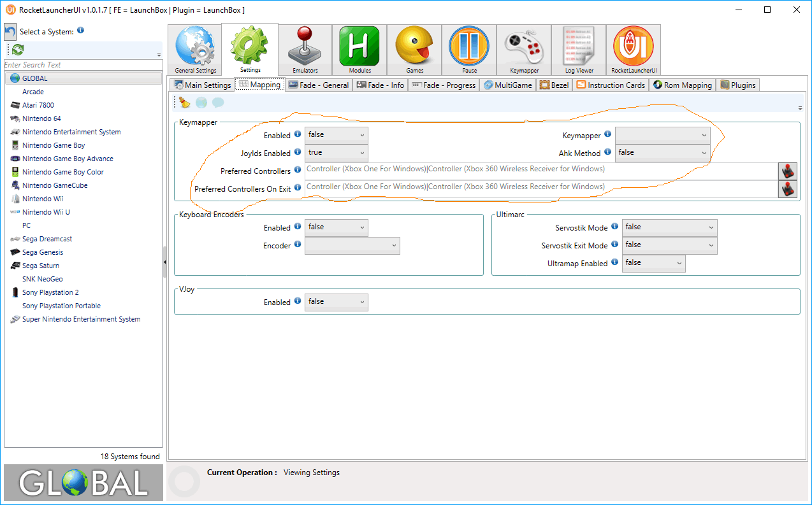
Task: Click the info icon next to Ahk Method
Action: [x=607, y=153]
